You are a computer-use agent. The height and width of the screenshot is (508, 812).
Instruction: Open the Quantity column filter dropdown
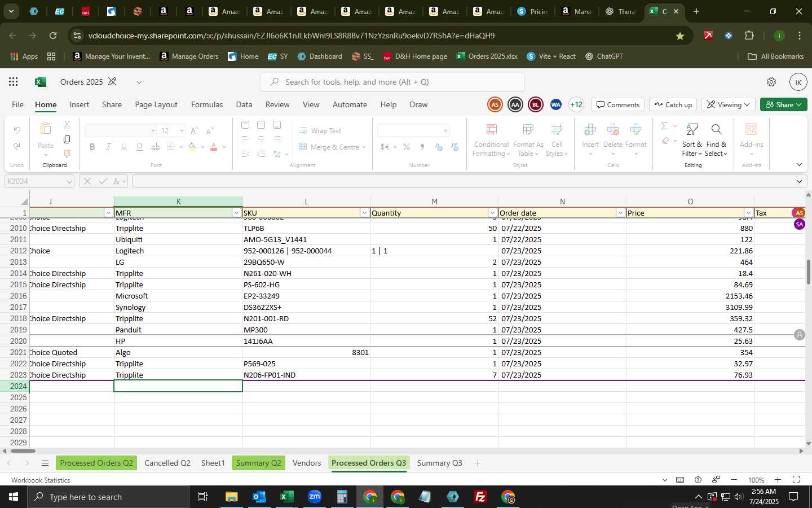(x=492, y=213)
